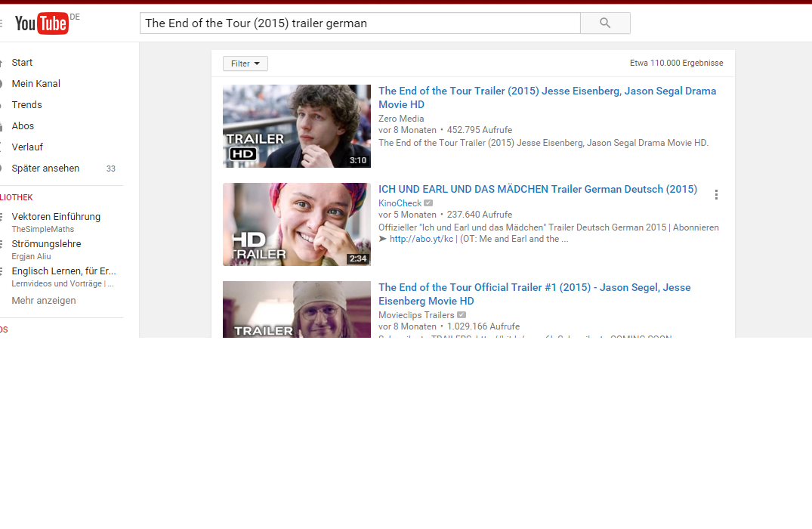This screenshot has height=529, width=812.
Task: Open The End of the Tour Trailer Zero Media thumbnail
Action: click(x=297, y=126)
